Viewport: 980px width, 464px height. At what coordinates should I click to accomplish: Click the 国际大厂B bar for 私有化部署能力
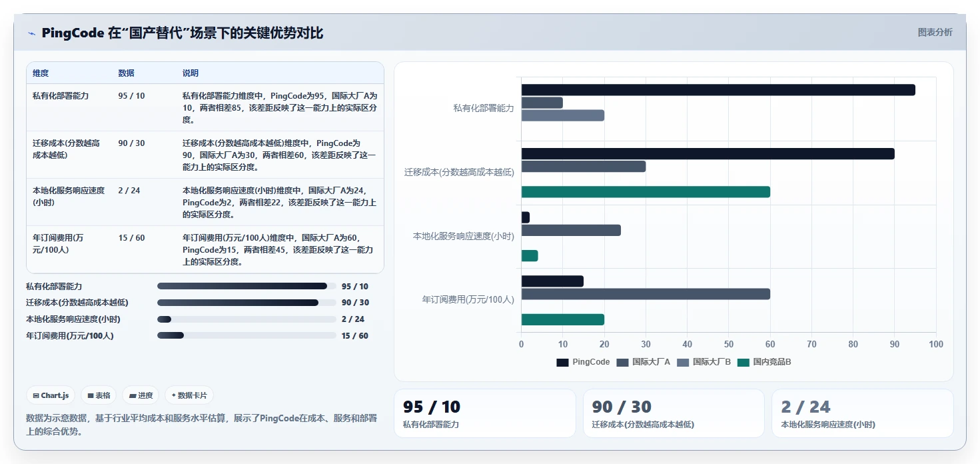point(563,115)
